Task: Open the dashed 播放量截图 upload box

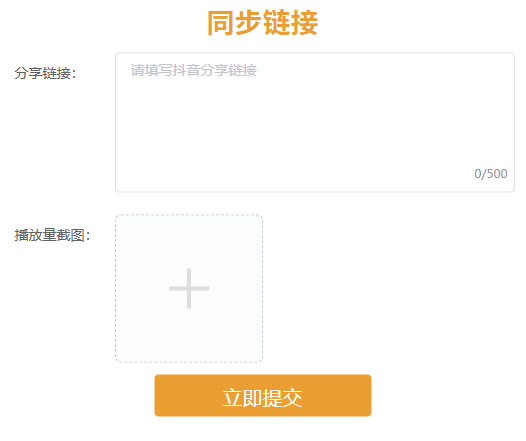Action: pyautogui.click(x=189, y=288)
